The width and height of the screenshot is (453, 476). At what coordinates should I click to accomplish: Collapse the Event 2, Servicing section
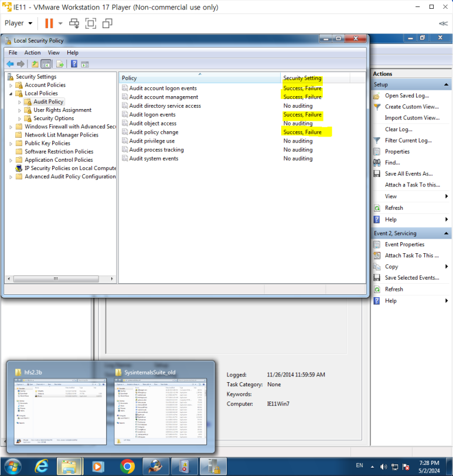coord(446,233)
